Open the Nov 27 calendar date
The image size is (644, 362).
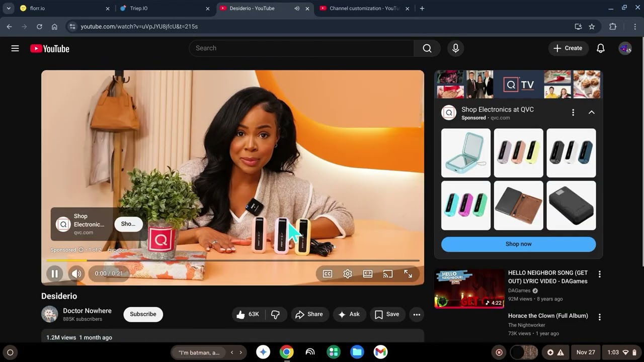click(x=586, y=352)
